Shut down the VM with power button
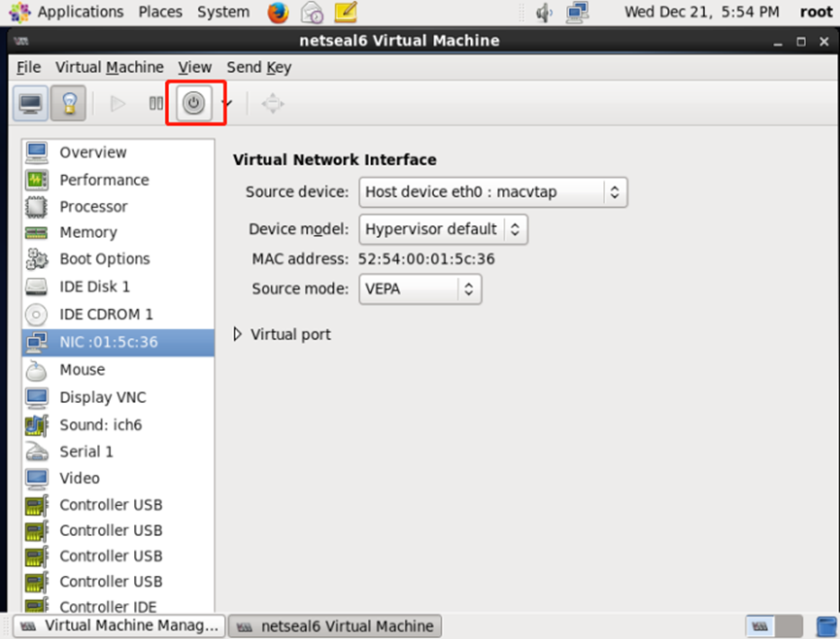This screenshot has height=639, width=840. [x=194, y=103]
